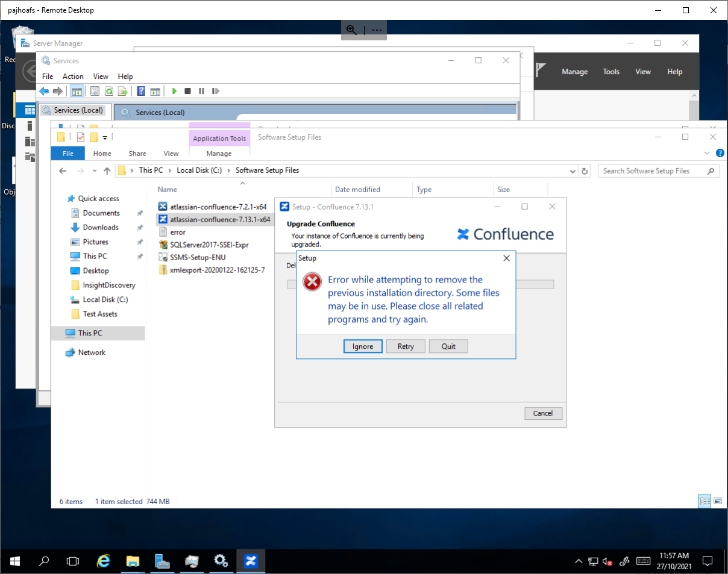Screen dimensions: 728x574
Task: Click the Retry button in the Setup error dialog
Action: tap(406, 346)
